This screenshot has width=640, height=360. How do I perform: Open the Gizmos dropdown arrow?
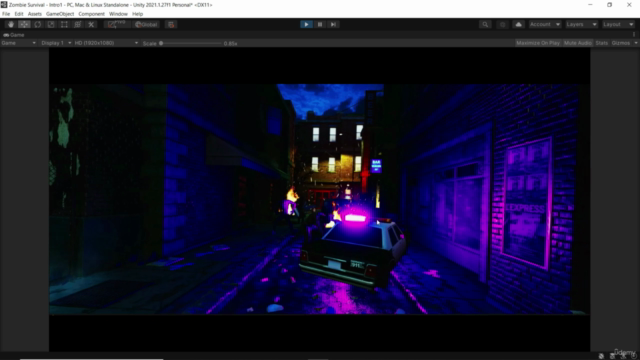coord(636,43)
